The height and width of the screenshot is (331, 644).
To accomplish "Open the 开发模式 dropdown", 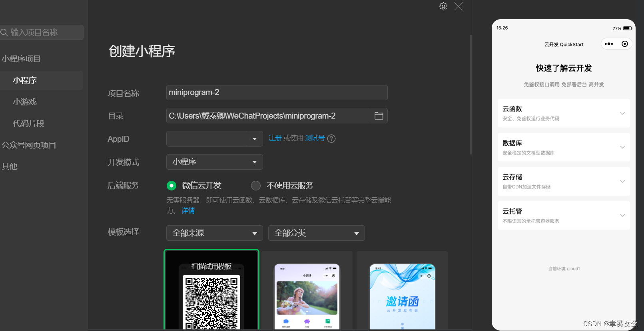I will coord(215,162).
